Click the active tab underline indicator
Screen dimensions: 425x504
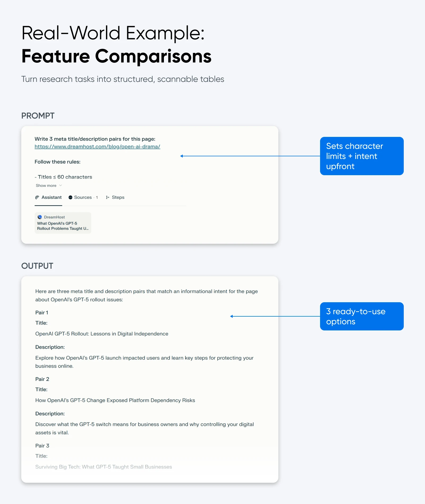(48, 205)
